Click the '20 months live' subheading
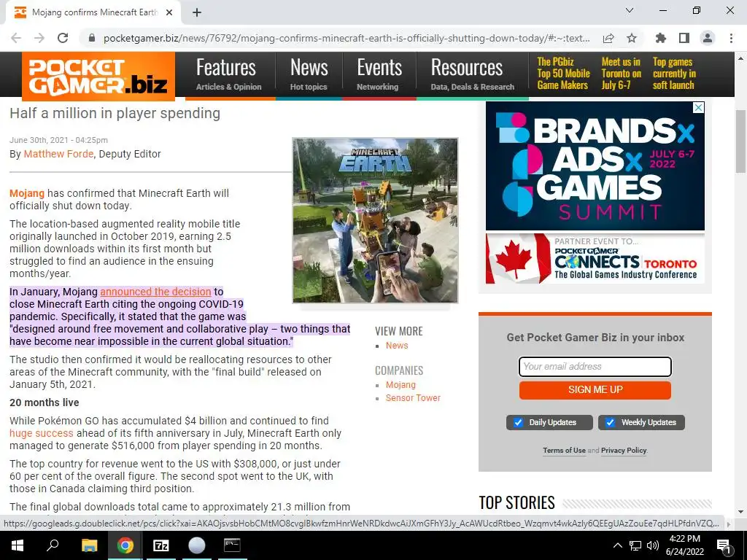 click(x=44, y=402)
